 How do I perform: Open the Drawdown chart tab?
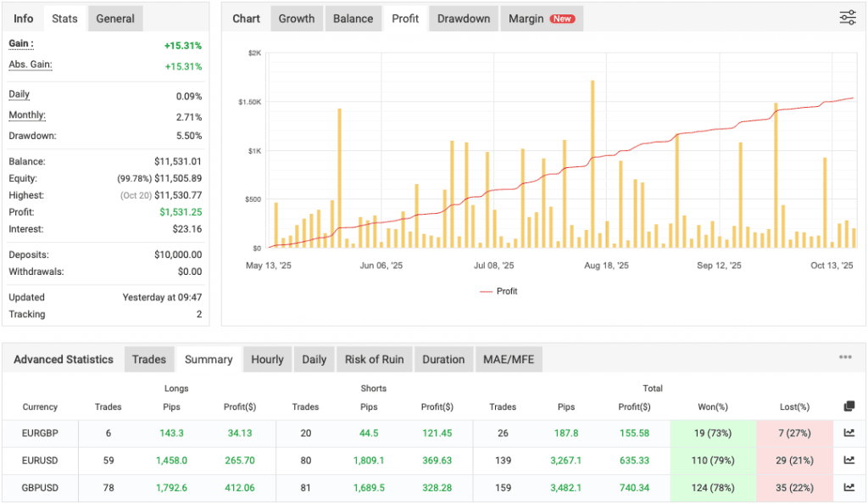[463, 18]
